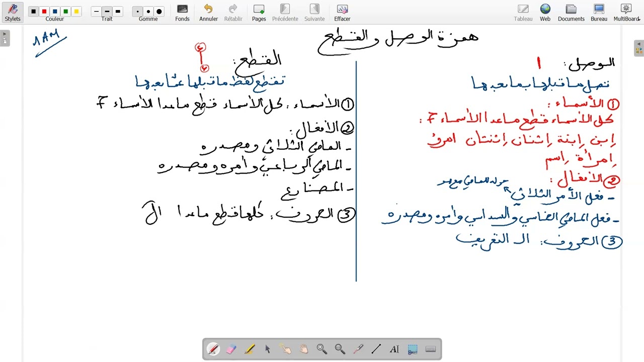Choose the red pen color
The height and width of the screenshot is (362, 644).
coord(44,11)
